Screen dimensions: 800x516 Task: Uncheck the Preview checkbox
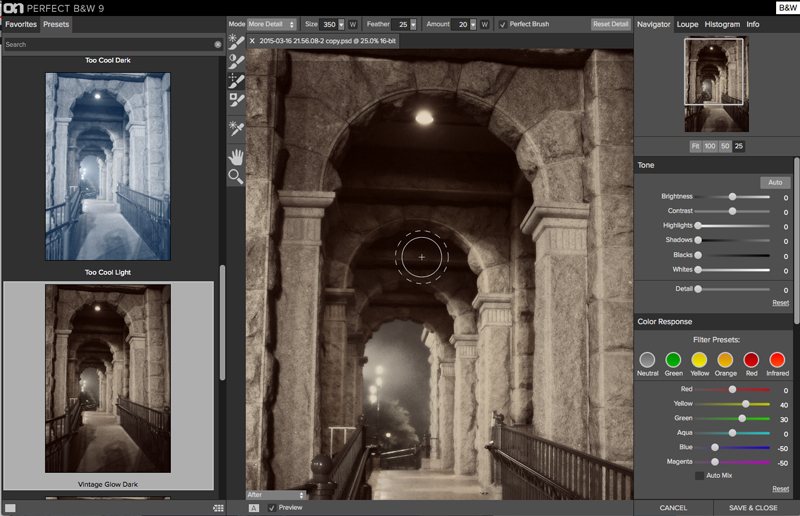272,508
